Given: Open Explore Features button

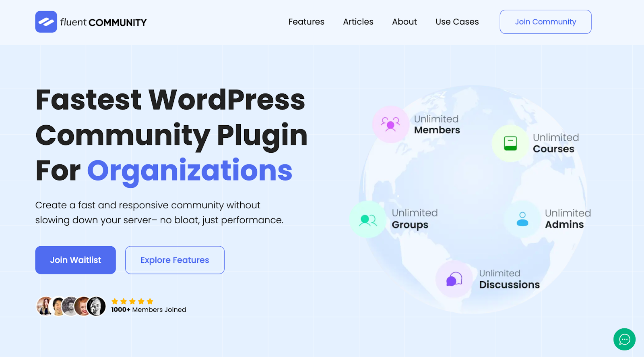Looking at the screenshot, I should 175,260.
